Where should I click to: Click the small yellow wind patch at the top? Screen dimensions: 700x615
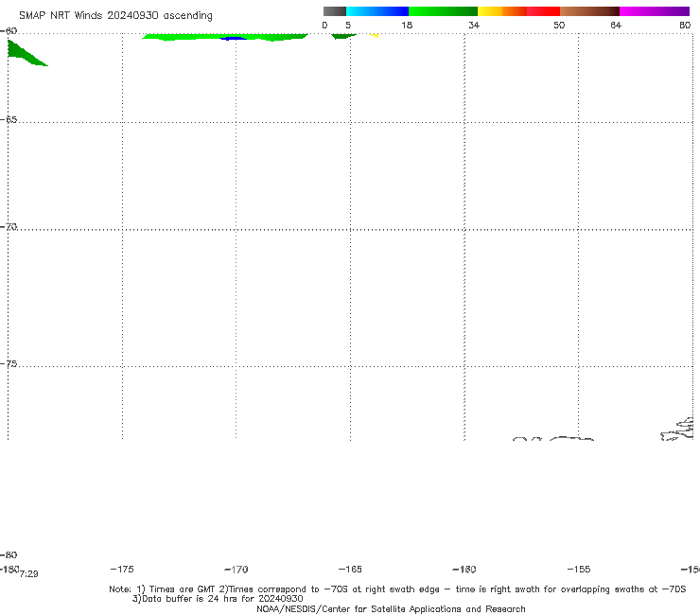(x=374, y=35)
